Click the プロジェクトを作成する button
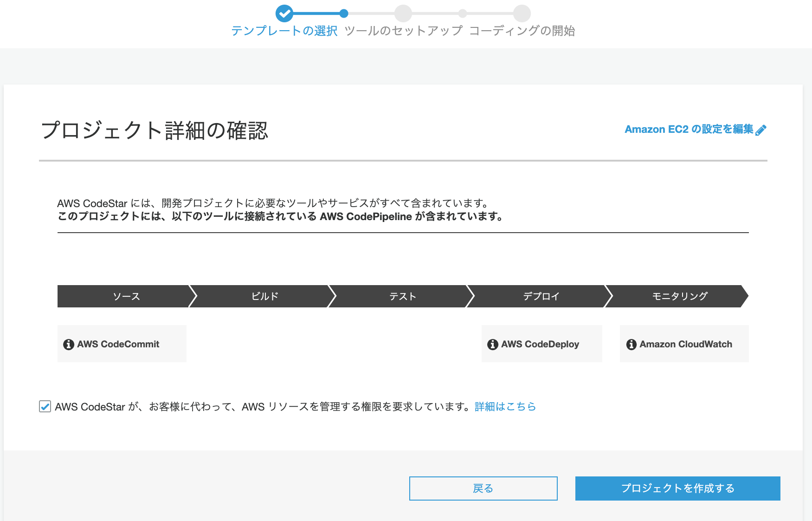 point(677,488)
